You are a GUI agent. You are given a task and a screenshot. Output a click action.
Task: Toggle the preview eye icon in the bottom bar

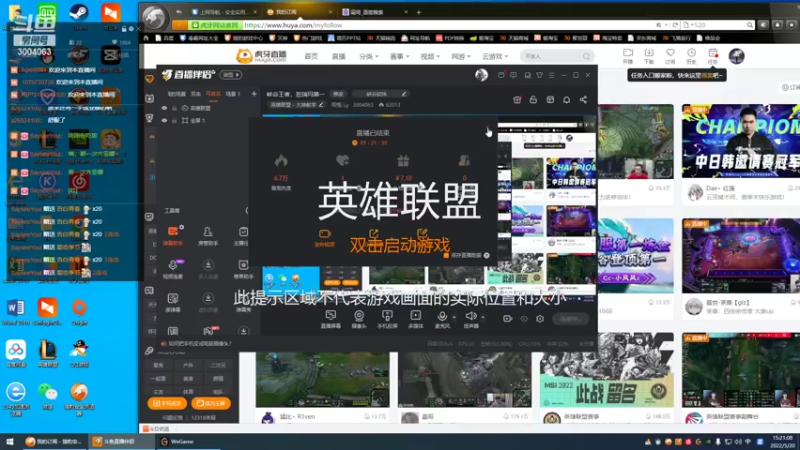(524, 319)
